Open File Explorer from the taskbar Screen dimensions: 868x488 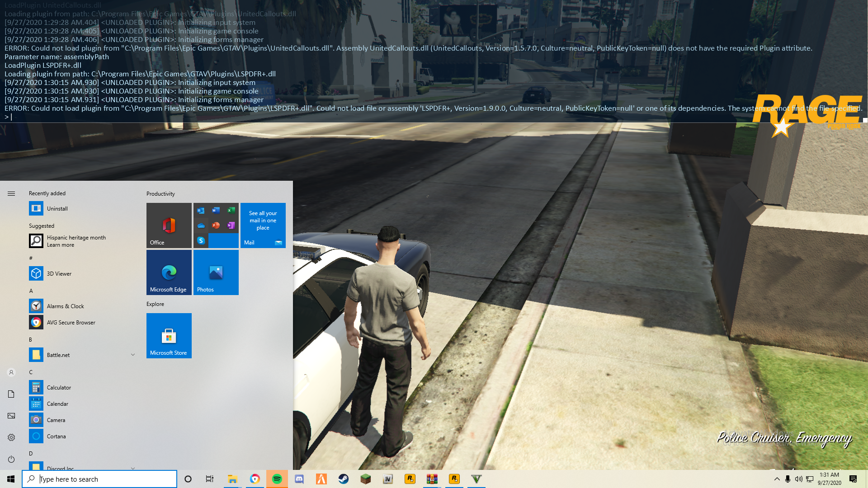coord(232,479)
